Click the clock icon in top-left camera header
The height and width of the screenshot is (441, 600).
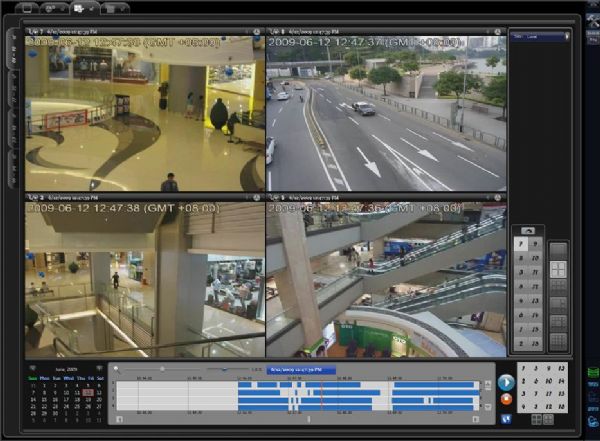pyautogui.click(x=258, y=32)
